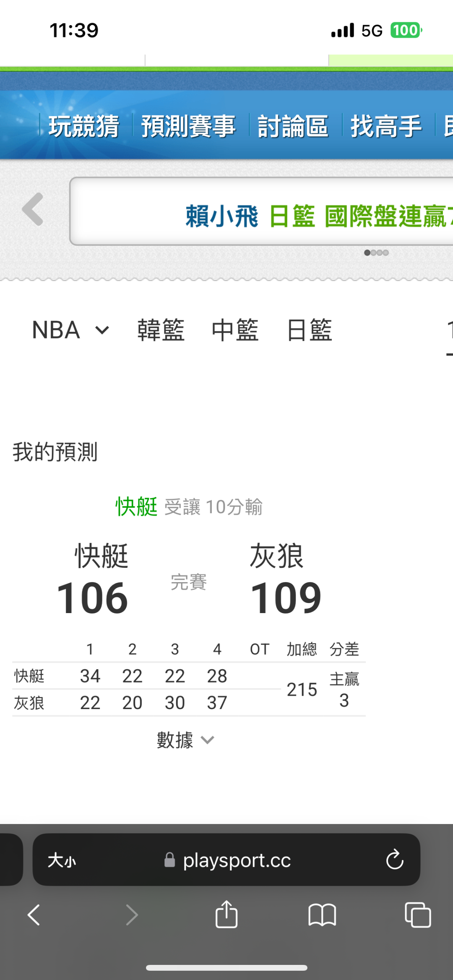
Task: Tap the playsport.cc address field
Action: (236, 860)
